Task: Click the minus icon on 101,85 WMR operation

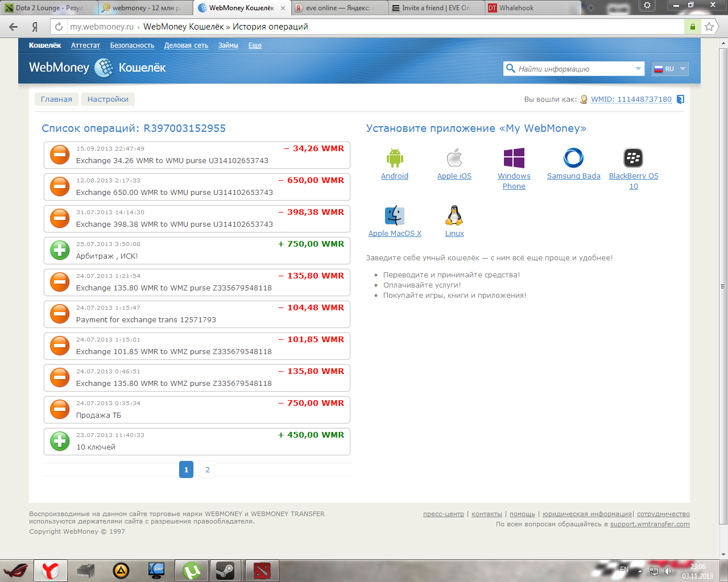Action: 60,346
